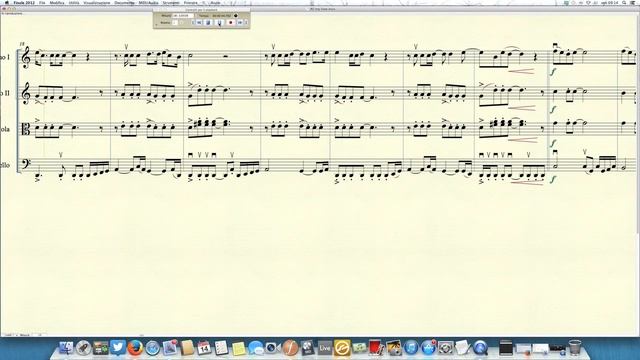Open the Finestra menu
Viewport: 640px width, 360px height.
tap(191, 2)
